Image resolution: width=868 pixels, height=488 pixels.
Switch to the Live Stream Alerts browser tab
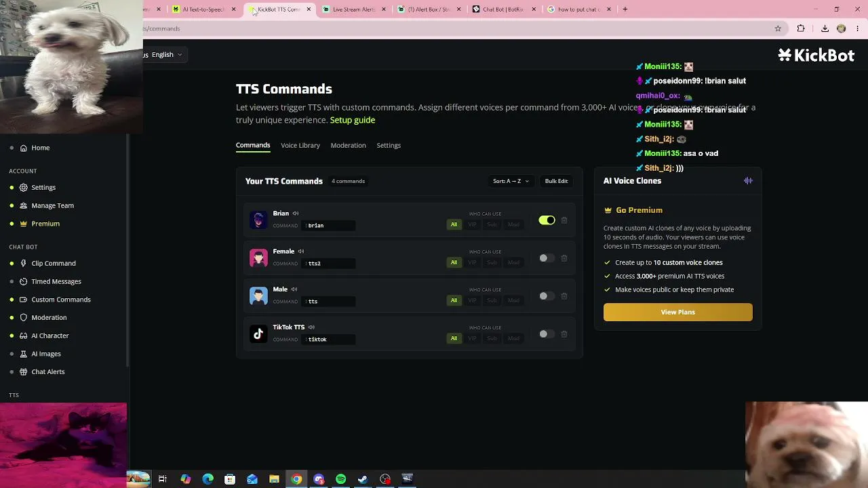[353, 9]
